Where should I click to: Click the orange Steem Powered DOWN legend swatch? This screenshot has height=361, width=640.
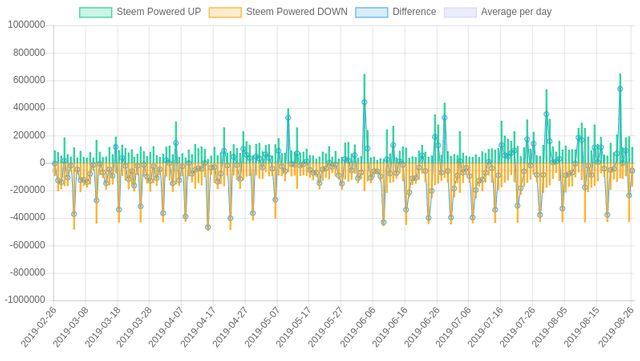tap(225, 12)
